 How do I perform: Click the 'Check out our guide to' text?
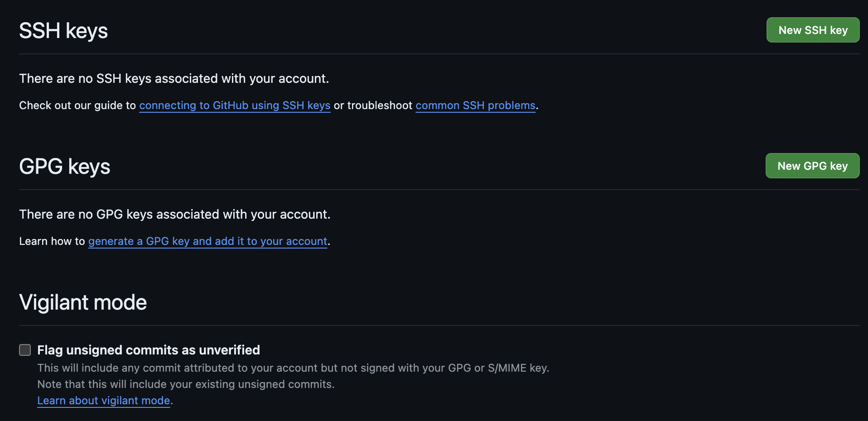(77, 105)
